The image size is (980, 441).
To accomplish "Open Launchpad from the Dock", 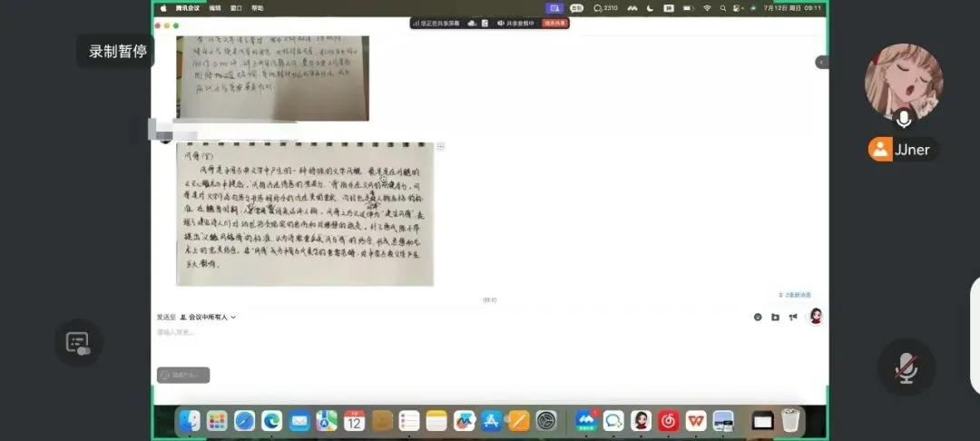I will coord(217,421).
